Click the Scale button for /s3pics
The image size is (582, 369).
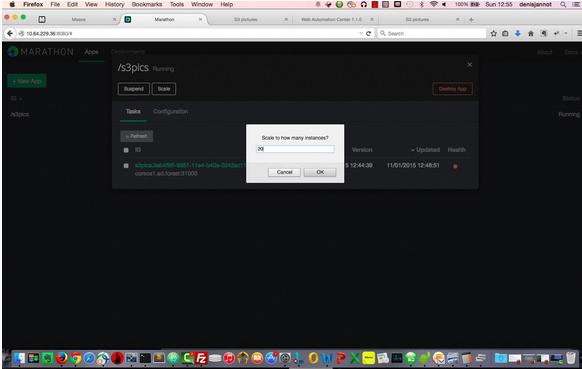click(x=164, y=89)
